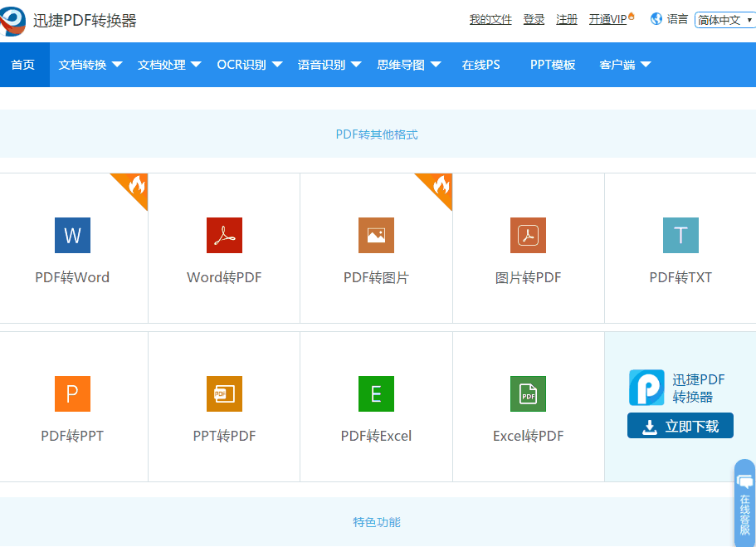The width and height of the screenshot is (756, 547).
Task: Click the PDF转图片 picture icon
Action: (x=376, y=236)
